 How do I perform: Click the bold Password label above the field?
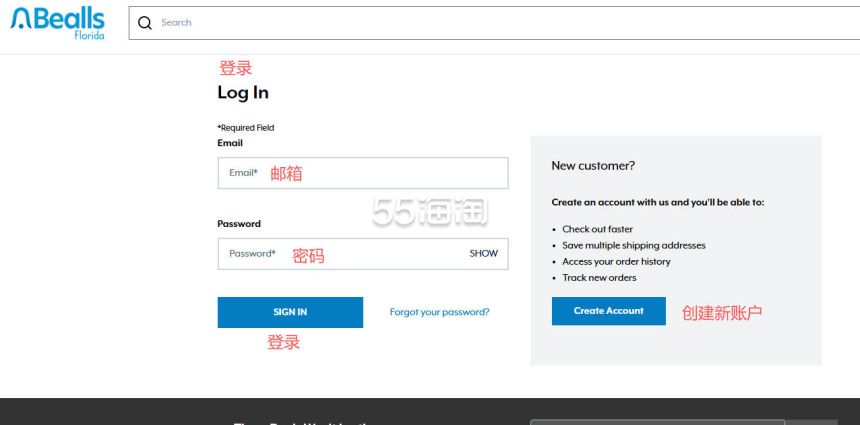tap(239, 224)
